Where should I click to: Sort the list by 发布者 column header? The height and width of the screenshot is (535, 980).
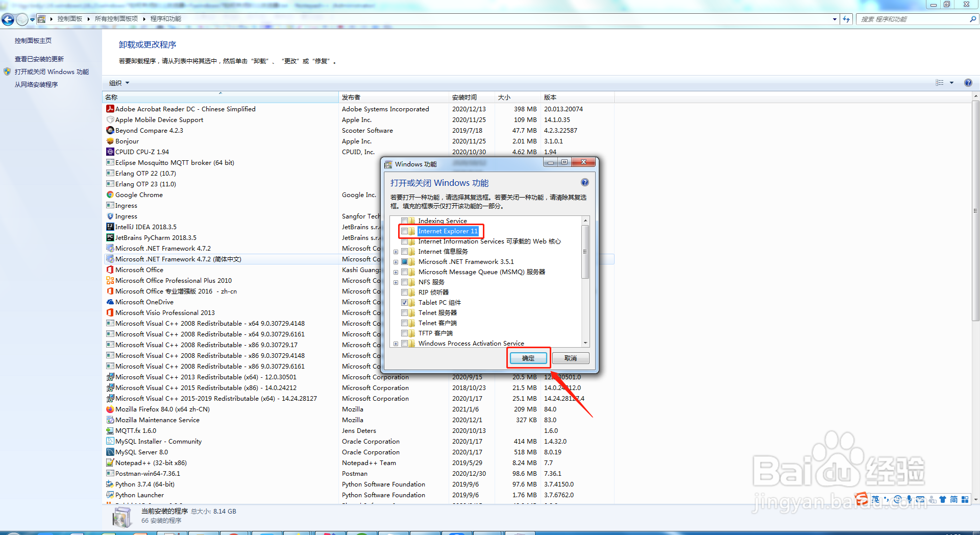coord(394,97)
